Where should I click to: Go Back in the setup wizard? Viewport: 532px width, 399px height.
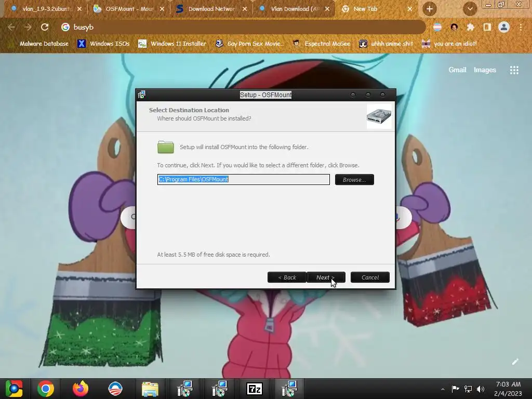click(287, 277)
